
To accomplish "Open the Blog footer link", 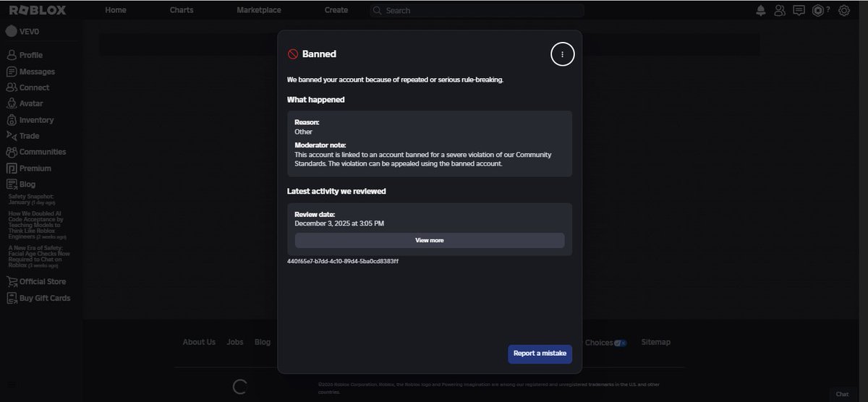I will click(x=263, y=342).
